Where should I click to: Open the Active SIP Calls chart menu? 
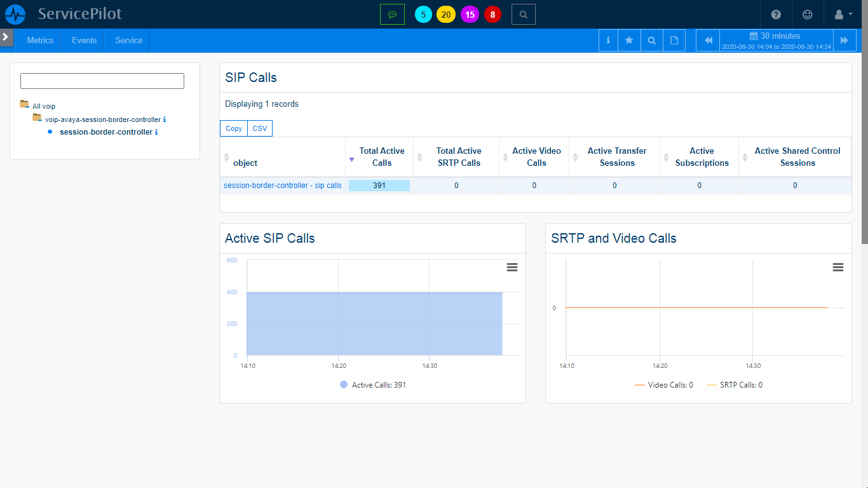pos(512,268)
